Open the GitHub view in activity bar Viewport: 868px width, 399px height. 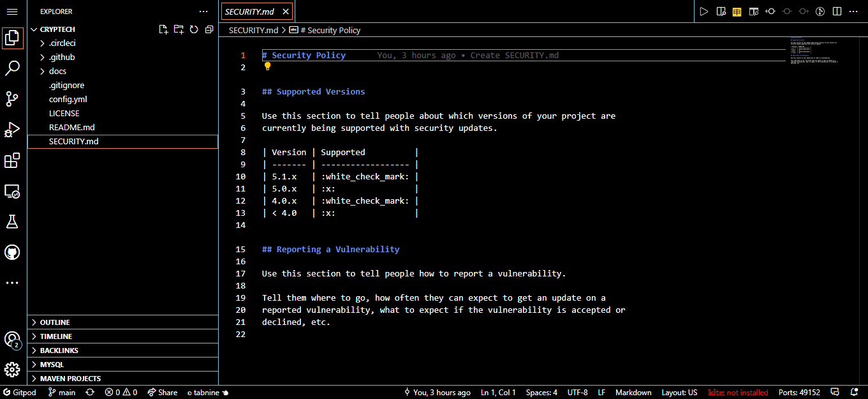point(12,252)
